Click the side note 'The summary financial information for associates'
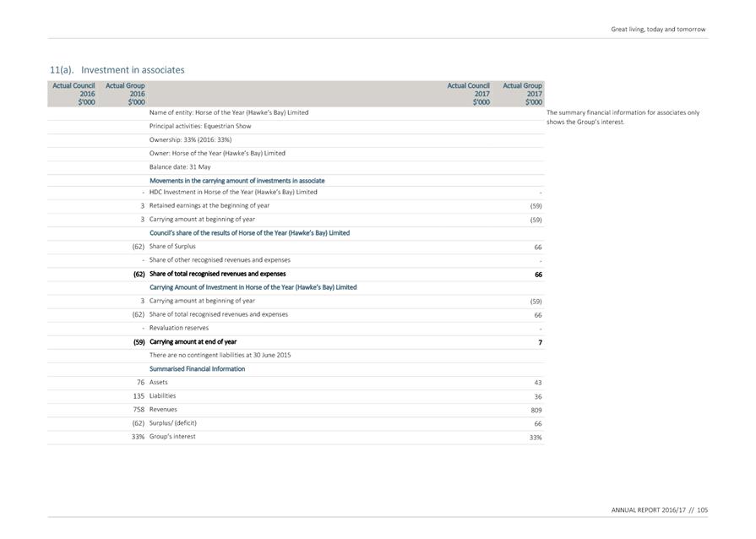Viewport: 756px width, 539px height. coord(623,117)
